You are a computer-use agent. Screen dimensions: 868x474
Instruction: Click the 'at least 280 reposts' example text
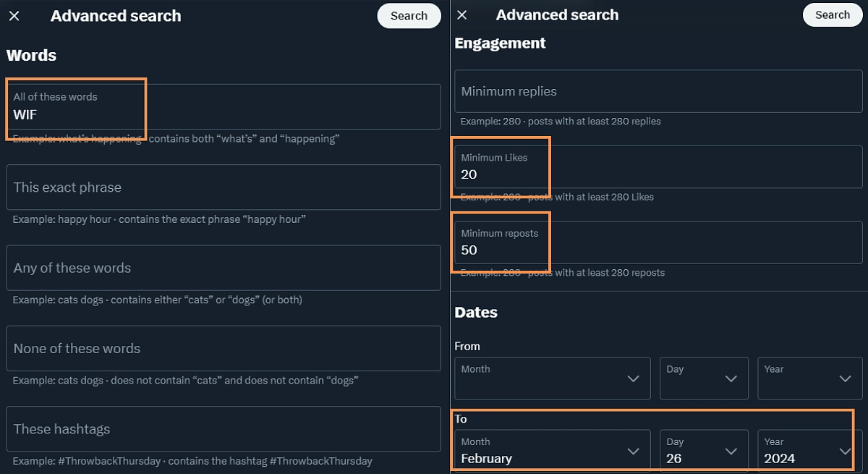coord(563,273)
